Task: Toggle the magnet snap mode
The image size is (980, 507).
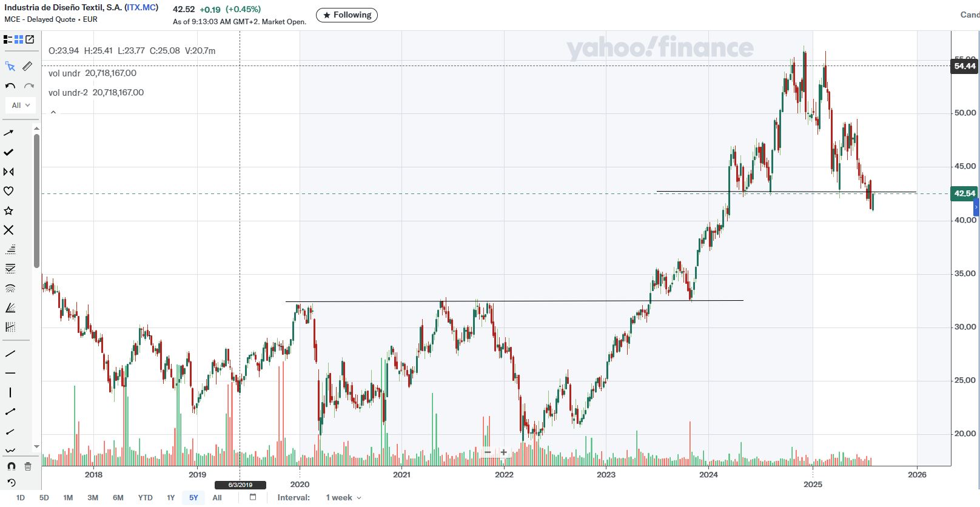Action: (x=11, y=466)
